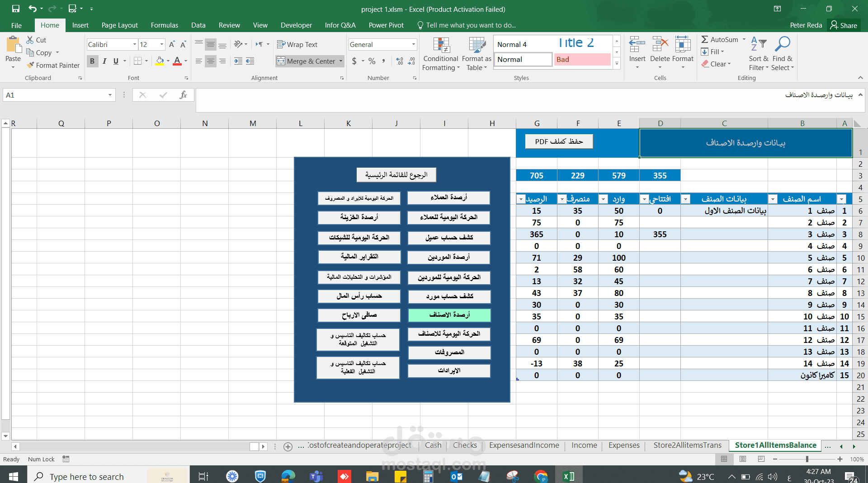Decrease font size with the small A icon
The height and width of the screenshot is (483, 868).
click(183, 44)
